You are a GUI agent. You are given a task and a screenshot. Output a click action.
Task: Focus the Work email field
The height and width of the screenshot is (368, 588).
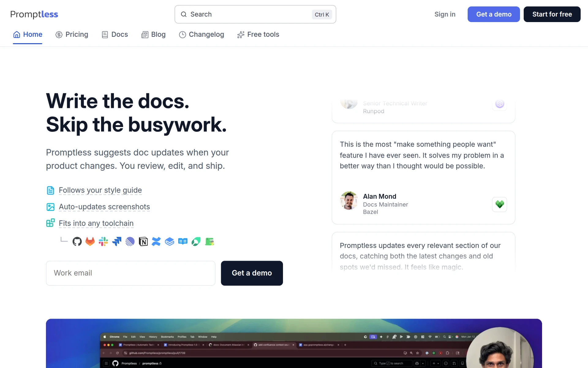[x=130, y=273]
